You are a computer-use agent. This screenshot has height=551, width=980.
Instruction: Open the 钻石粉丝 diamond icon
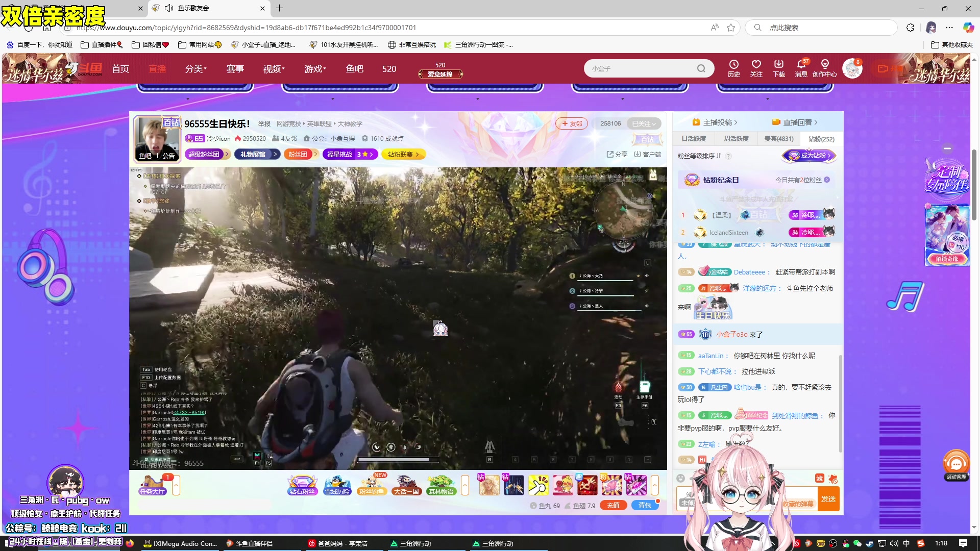click(x=302, y=485)
